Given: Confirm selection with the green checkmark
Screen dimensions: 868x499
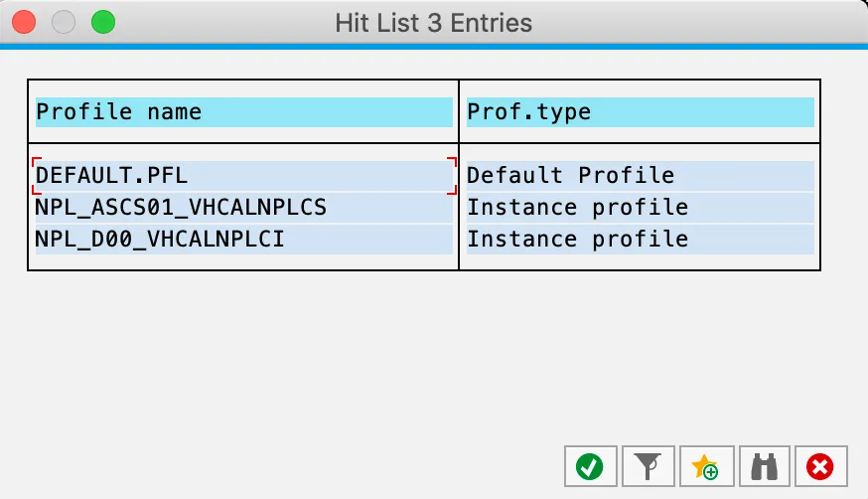Looking at the screenshot, I should (590, 466).
